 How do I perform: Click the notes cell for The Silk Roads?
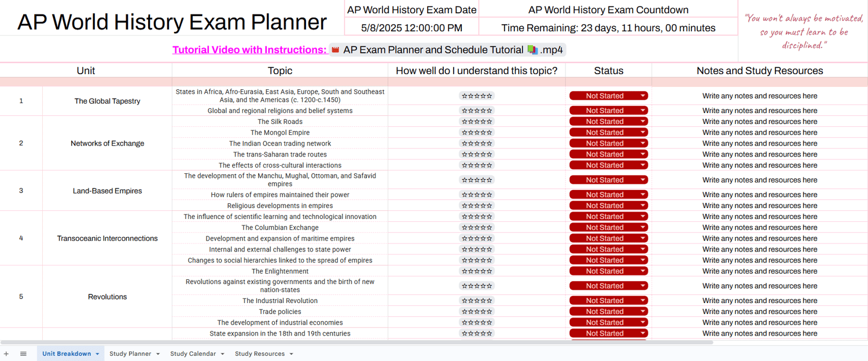click(x=760, y=122)
